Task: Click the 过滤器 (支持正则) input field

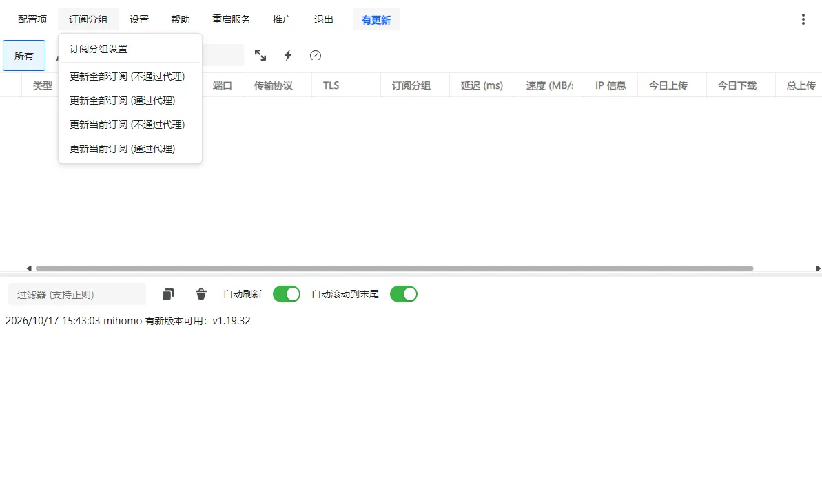Action: 77,295
